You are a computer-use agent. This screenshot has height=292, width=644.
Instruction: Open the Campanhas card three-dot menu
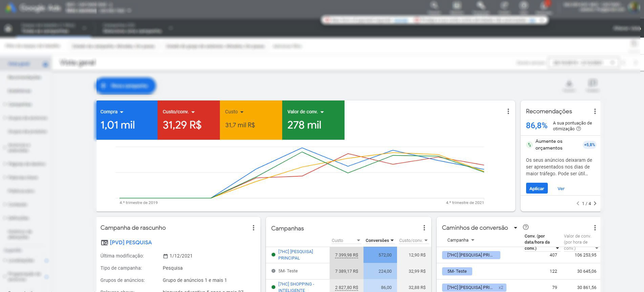tap(424, 228)
